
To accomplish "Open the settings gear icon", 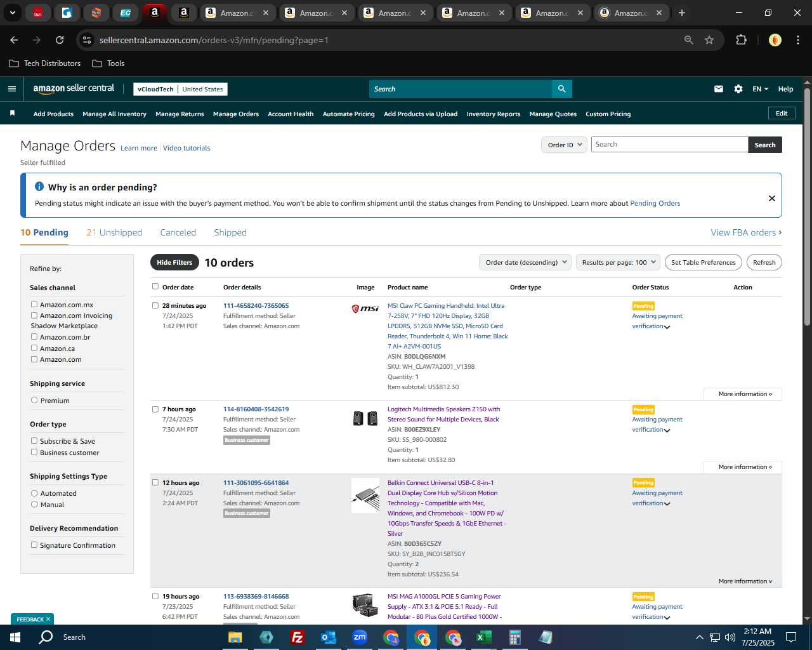I will tap(738, 89).
